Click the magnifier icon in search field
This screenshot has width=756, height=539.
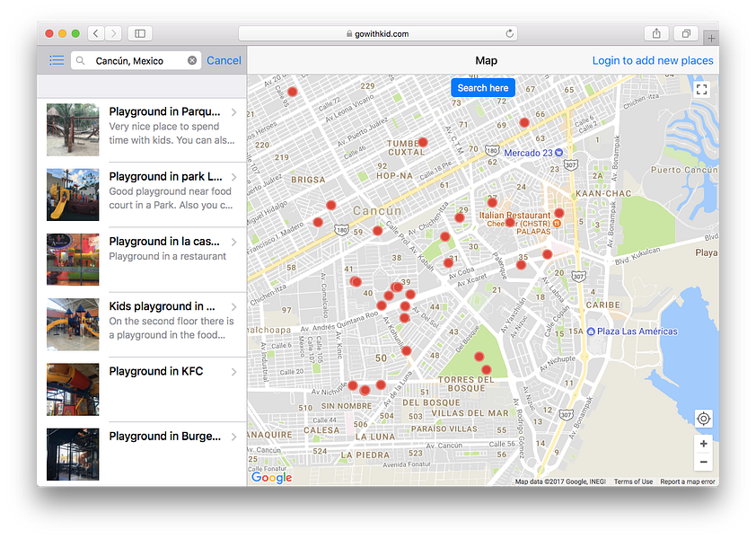point(81,60)
